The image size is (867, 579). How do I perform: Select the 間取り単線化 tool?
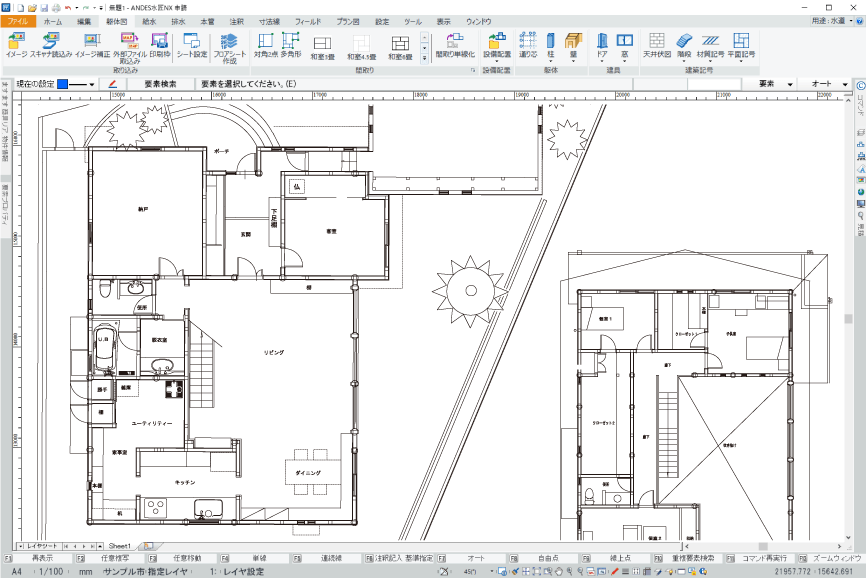[x=454, y=42]
